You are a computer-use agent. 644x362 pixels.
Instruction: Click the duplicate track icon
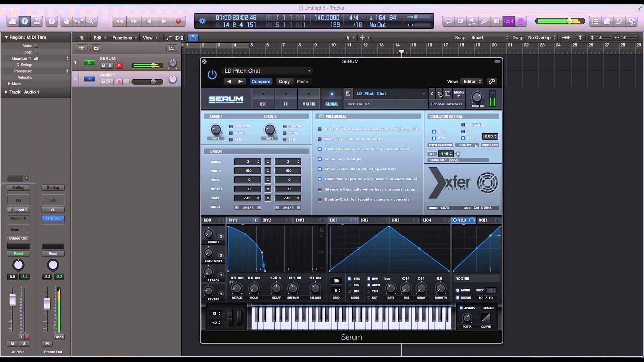pyautogui.click(x=96, y=48)
